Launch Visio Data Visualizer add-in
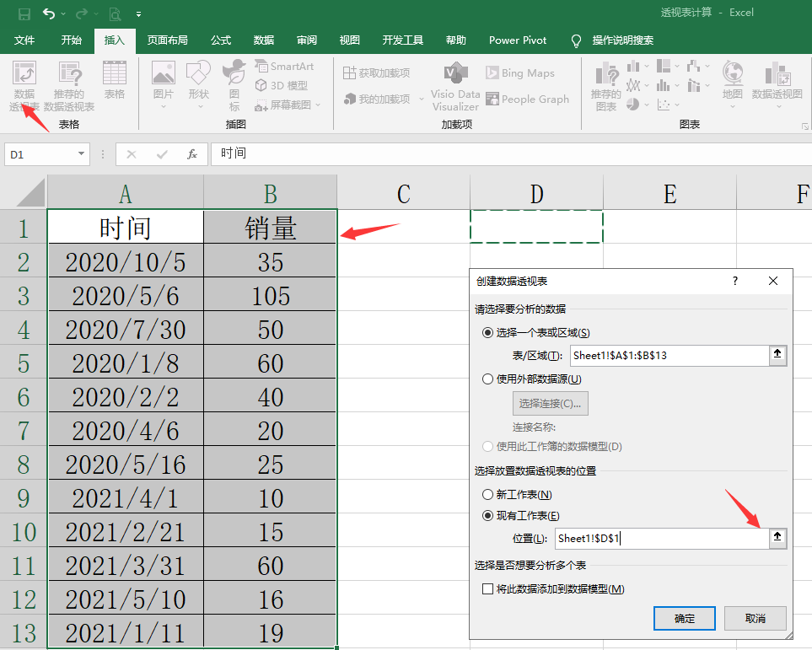This screenshot has width=812, height=650. pos(455,87)
